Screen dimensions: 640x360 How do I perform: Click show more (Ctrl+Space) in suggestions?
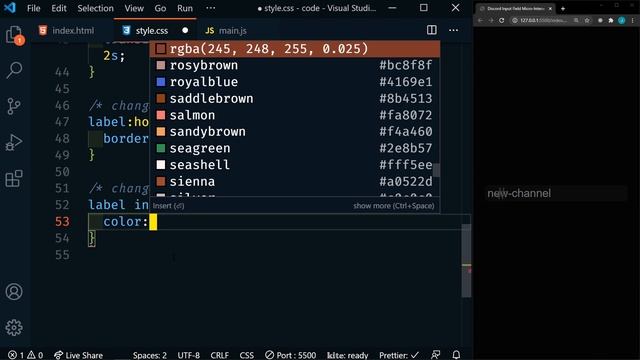[x=393, y=206]
